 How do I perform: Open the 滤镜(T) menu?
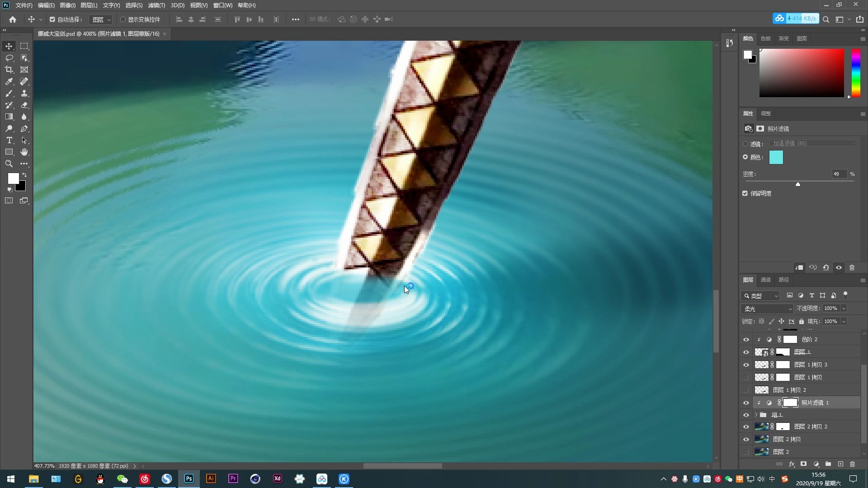tap(156, 5)
